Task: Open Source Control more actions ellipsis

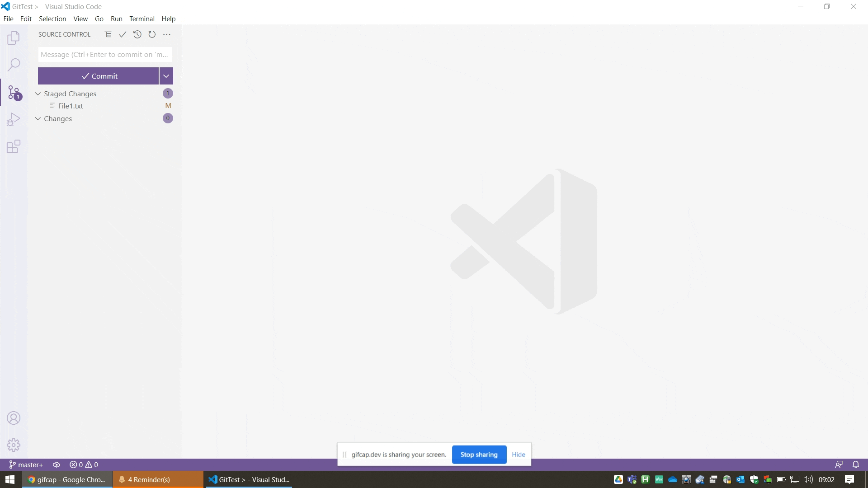Action: pos(167,34)
